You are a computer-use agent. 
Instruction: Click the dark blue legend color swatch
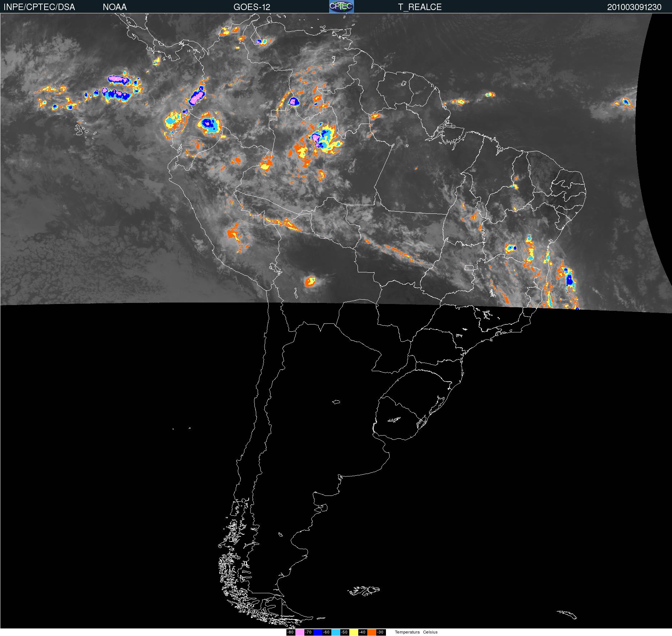(x=318, y=632)
